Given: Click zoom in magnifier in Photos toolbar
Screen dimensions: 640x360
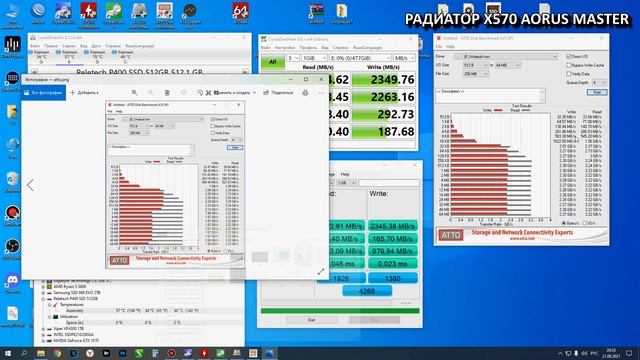Looking at the screenshot, I should 134,93.
